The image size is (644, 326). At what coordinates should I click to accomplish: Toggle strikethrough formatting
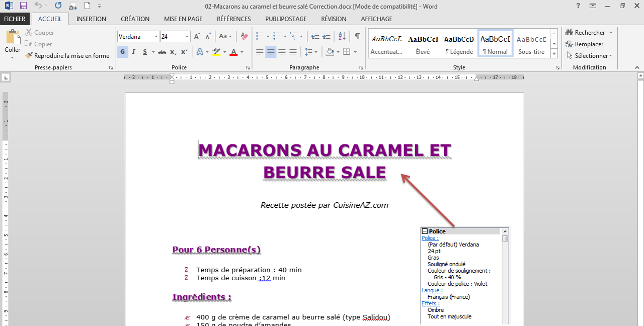163,52
